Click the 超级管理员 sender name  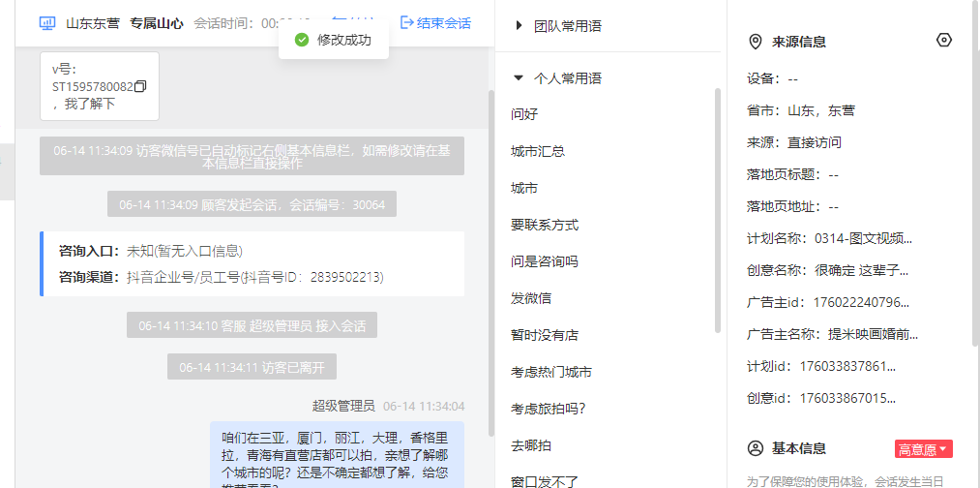click(x=343, y=406)
